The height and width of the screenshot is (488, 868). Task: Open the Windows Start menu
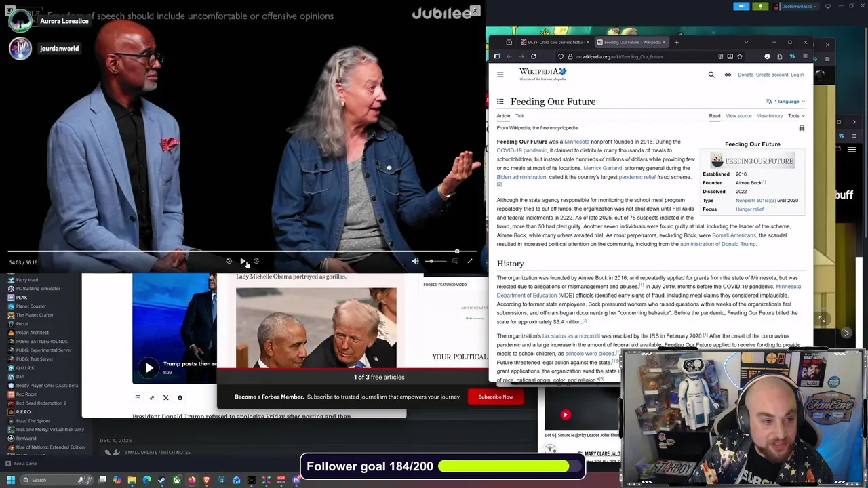pos(11,480)
